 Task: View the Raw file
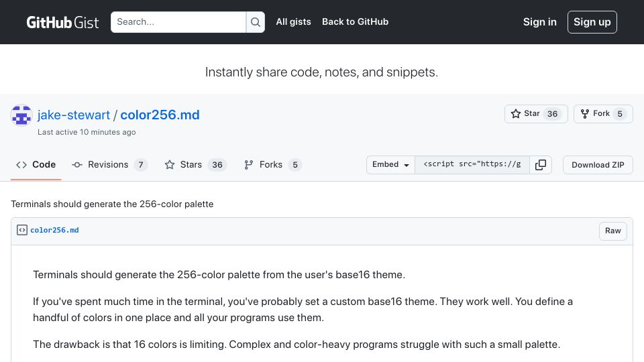coord(612,231)
